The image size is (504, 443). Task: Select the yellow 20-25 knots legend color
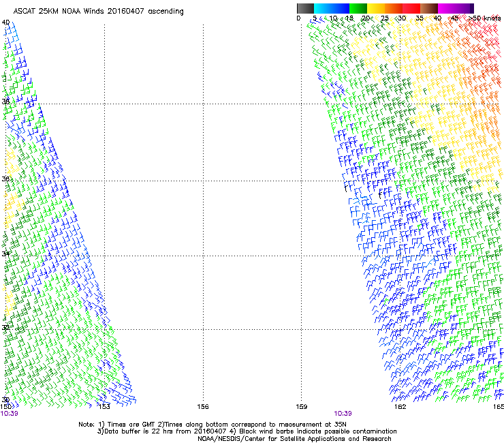click(376, 8)
